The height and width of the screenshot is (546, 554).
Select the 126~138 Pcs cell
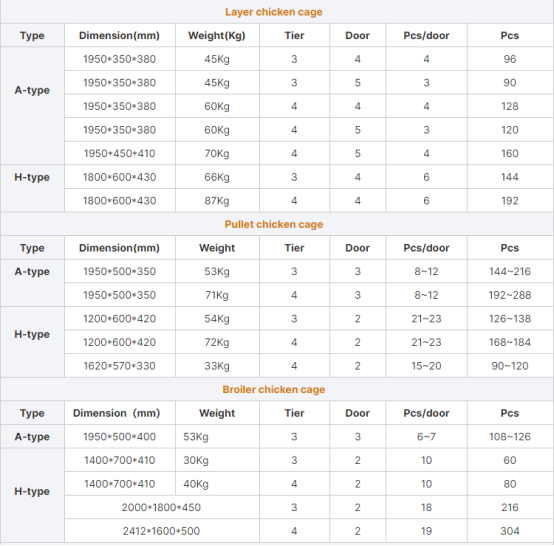tap(510, 319)
